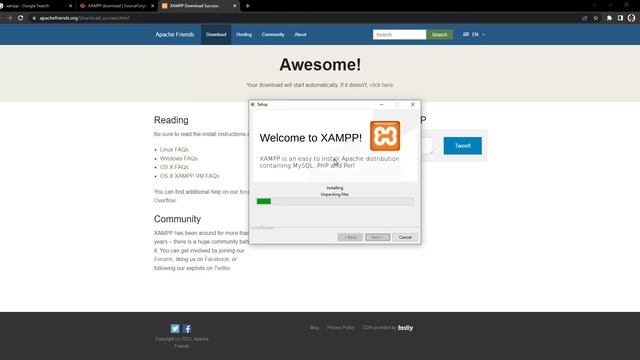Click the Setup window title icon
640x360 pixels.
(253, 104)
